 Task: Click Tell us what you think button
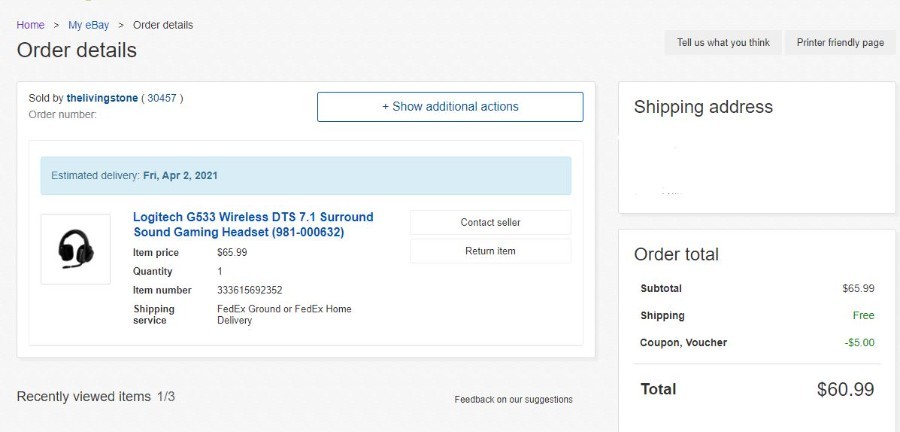(x=723, y=42)
